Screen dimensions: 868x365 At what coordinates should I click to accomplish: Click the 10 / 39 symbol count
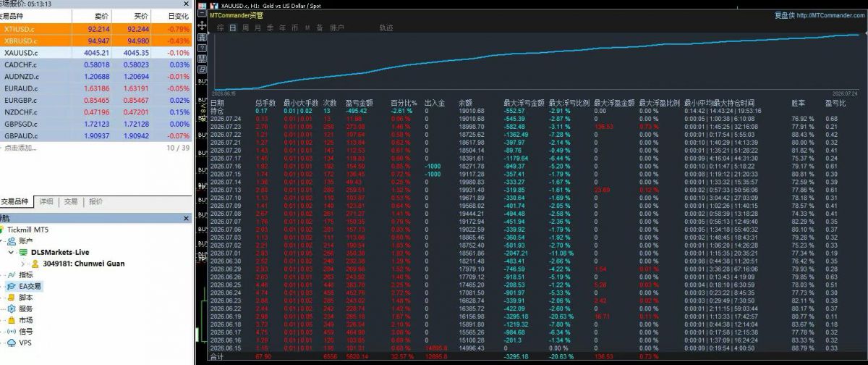pos(177,148)
